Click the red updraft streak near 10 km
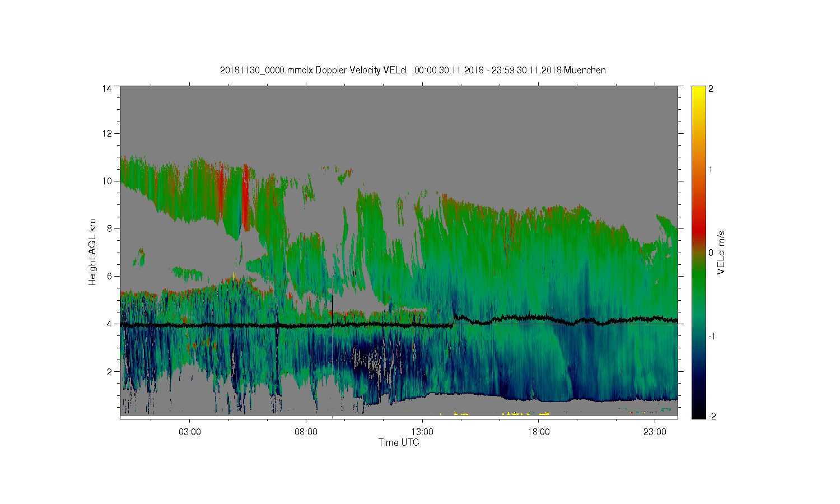 pyautogui.click(x=245, y=196)
